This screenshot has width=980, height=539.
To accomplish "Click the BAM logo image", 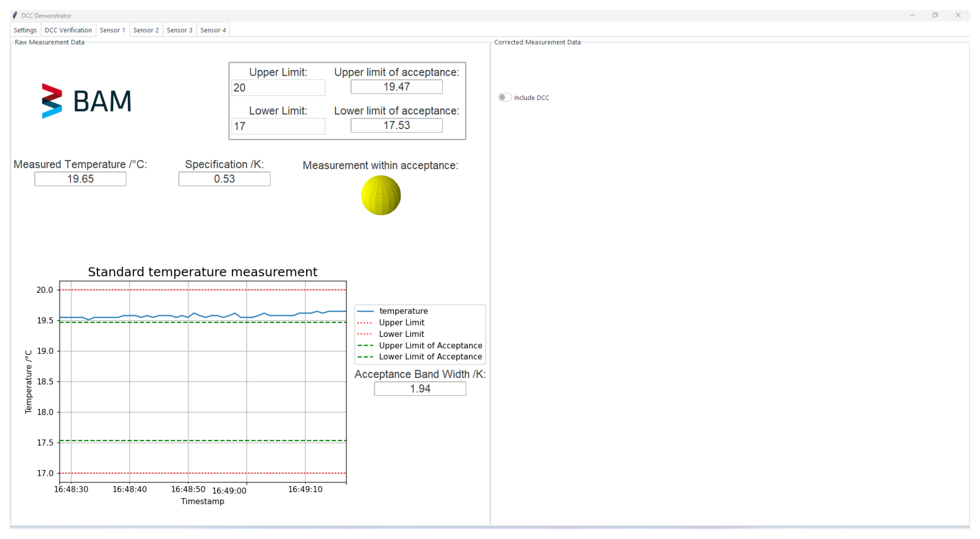I will (x=87, y=101).
